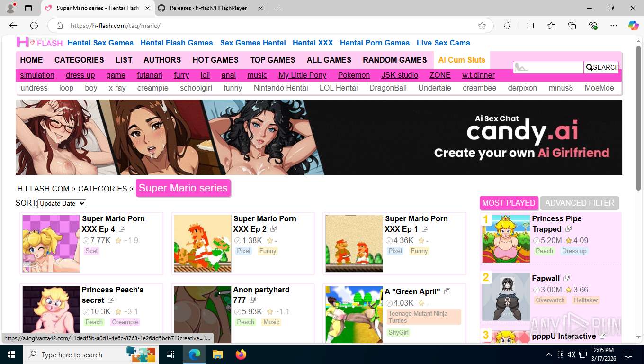Viewport: 644px width, 364px height.
Task: Open the Copilot sidebar icon
Action: pyautogui.click(x=633, y=26)
